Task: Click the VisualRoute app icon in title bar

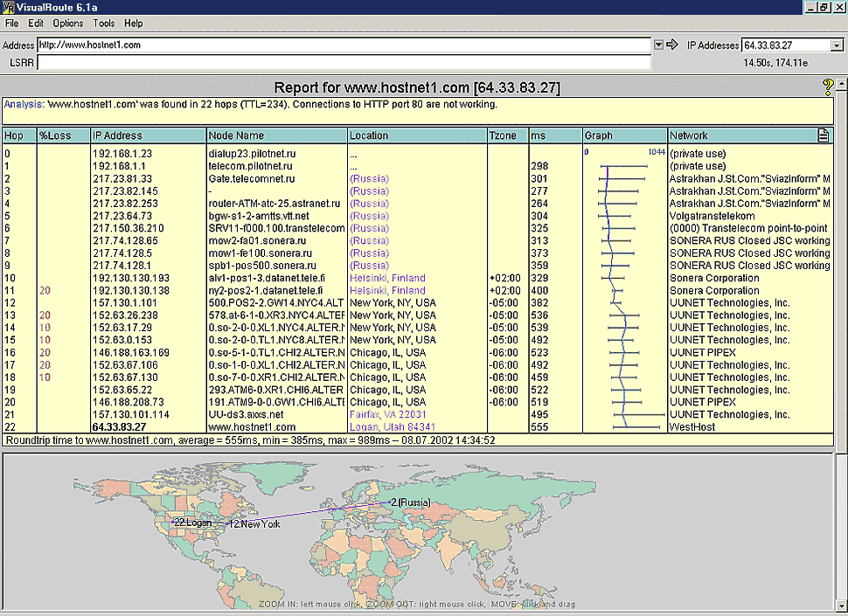Action: tap(8, 8)
